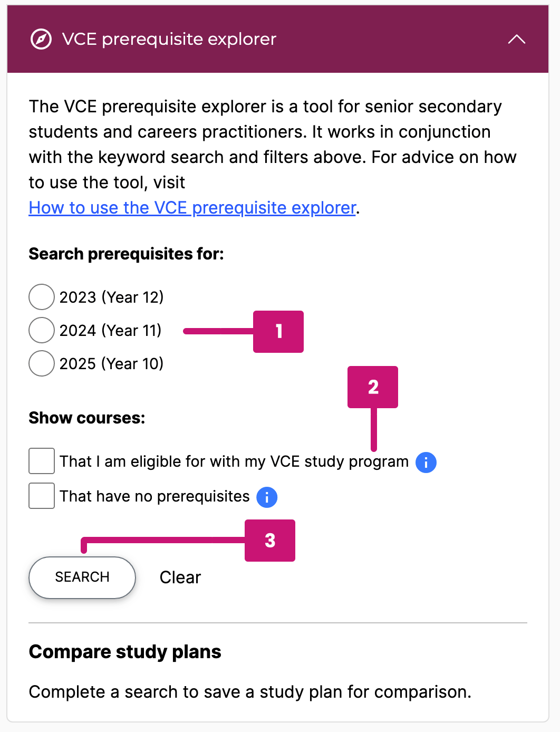The height and width of the screenshot is (732, 560).
Task: Check the 'That have no prerequisites' box
Action: (41, 496)
